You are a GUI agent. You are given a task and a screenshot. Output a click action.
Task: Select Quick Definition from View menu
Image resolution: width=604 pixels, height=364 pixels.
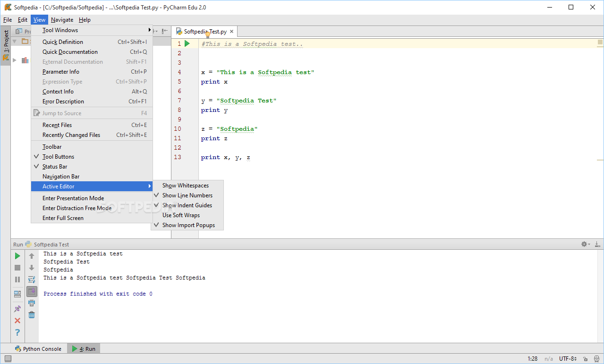point(92,42)
